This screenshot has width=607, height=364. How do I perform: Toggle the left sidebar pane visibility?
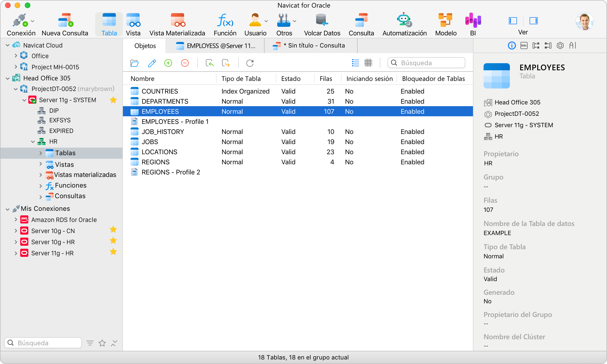pyautogui.click(x=513, y=20)
